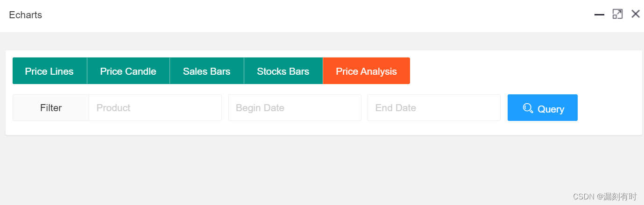Run the search with Query button

(x=543, y=108)
